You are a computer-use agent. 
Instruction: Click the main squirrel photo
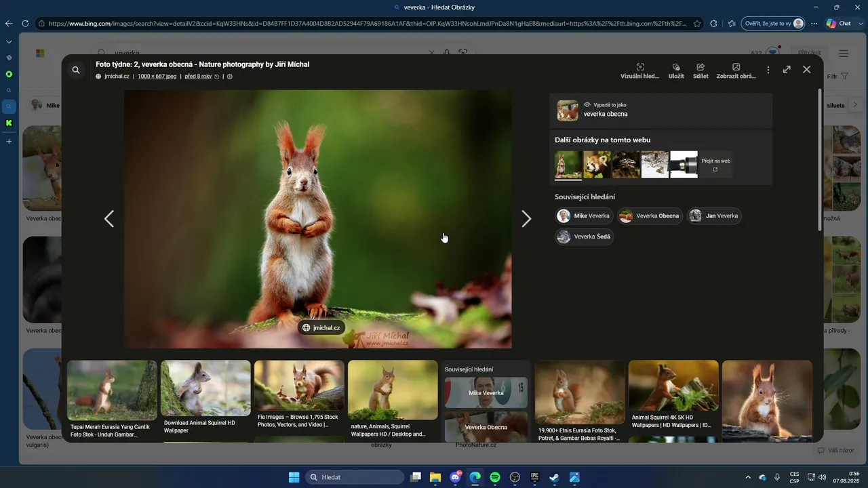(x=317, y=219)
